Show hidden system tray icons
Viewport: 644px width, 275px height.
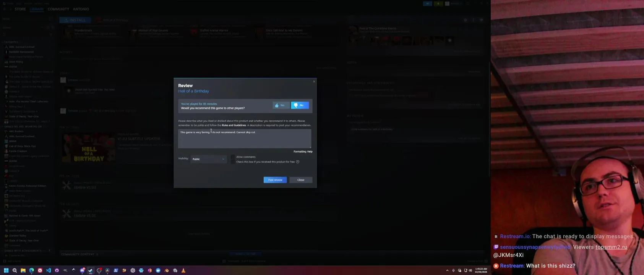pyautogui.click(x=447, y=270)
